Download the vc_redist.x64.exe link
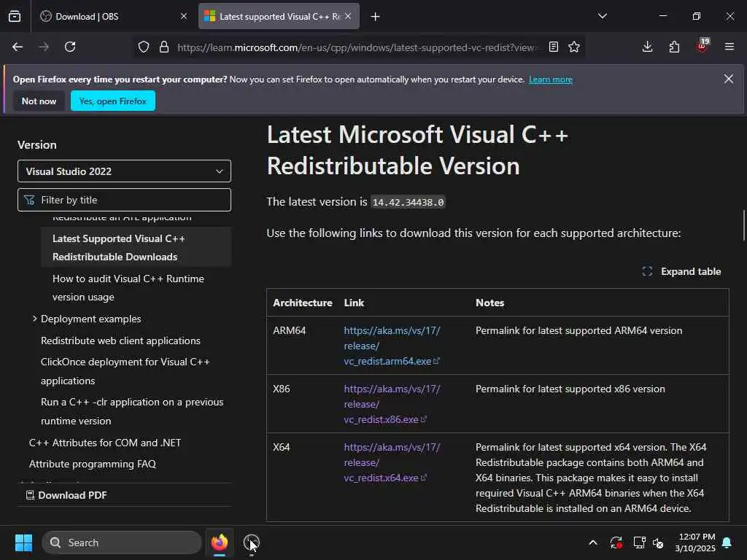This screenshot has height=560, width=747. point(392,462)
